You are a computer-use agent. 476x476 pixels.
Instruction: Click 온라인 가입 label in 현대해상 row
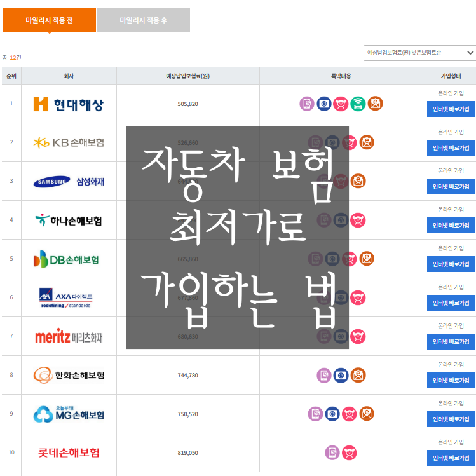point(451,93)
